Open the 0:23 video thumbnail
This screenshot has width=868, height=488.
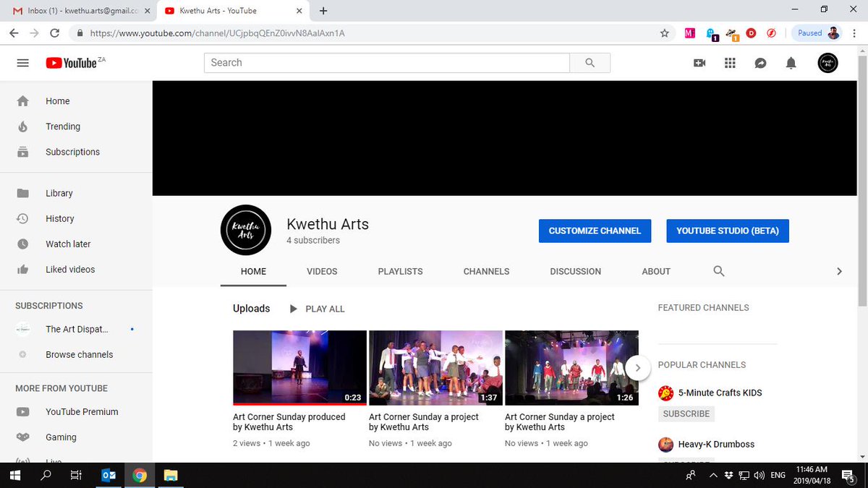pyautogui.click(x=299, y=367)
